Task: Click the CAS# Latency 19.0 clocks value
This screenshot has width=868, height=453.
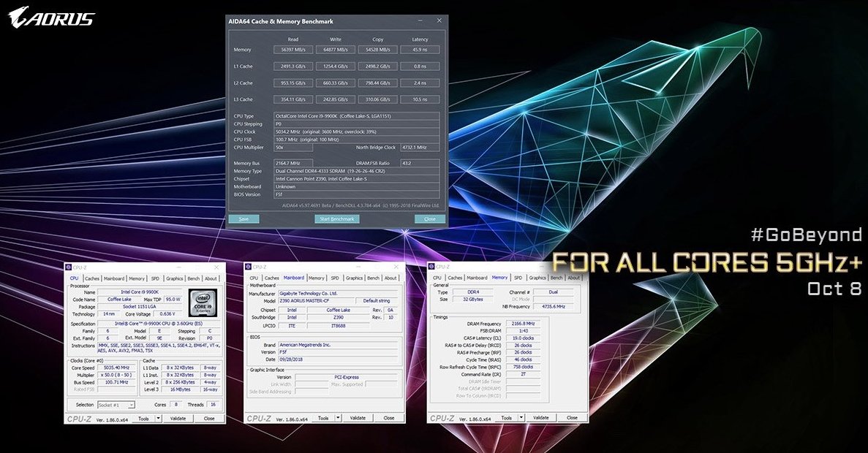Action: point(523,338)
